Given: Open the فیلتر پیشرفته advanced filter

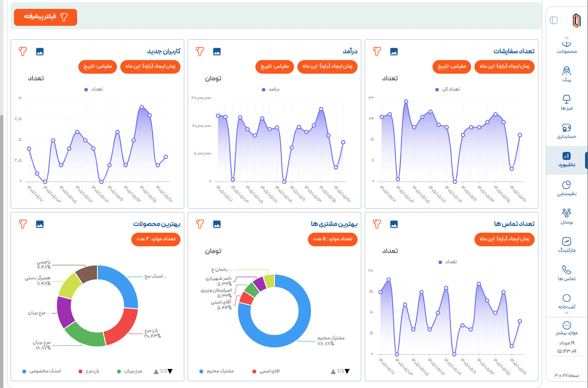Looking at the screenshot, I should 45,17.
